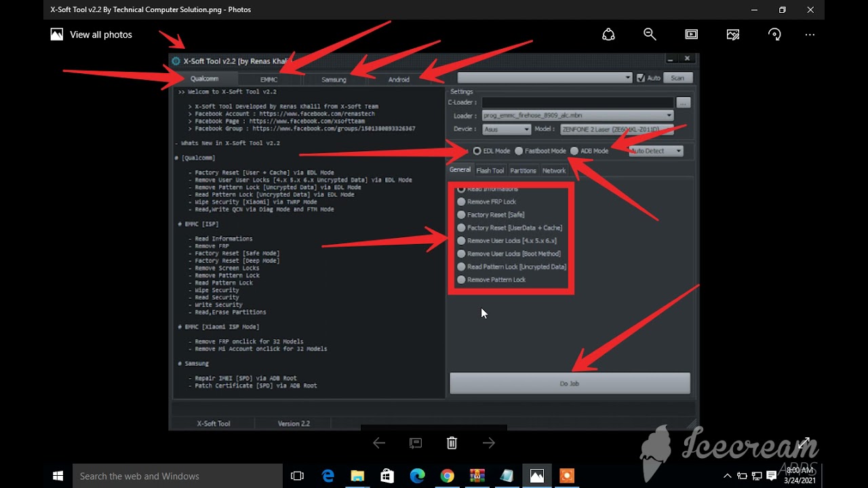Click the C-Loader path input field
Viewport: 868px width, 488px height.
click(x=578, y=102)
